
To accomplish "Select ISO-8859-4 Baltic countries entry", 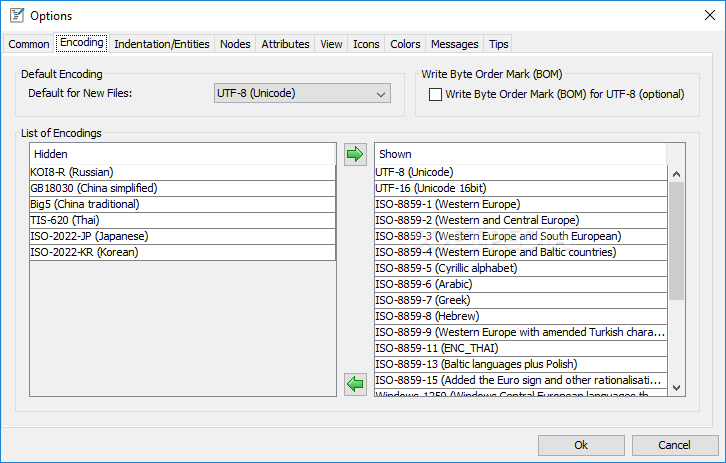I will pyautogui.click(x=521, y=252).
